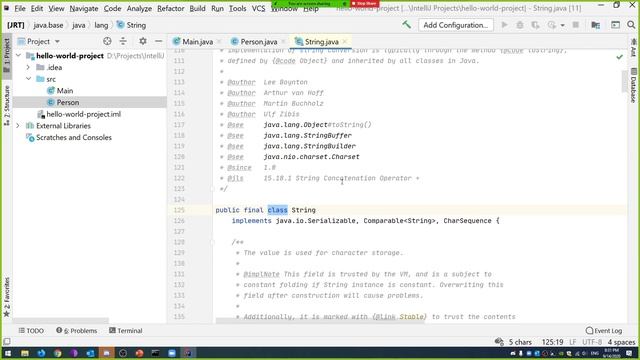
Task: Click the java.base breadcrumb
Action: pos(48,25)
